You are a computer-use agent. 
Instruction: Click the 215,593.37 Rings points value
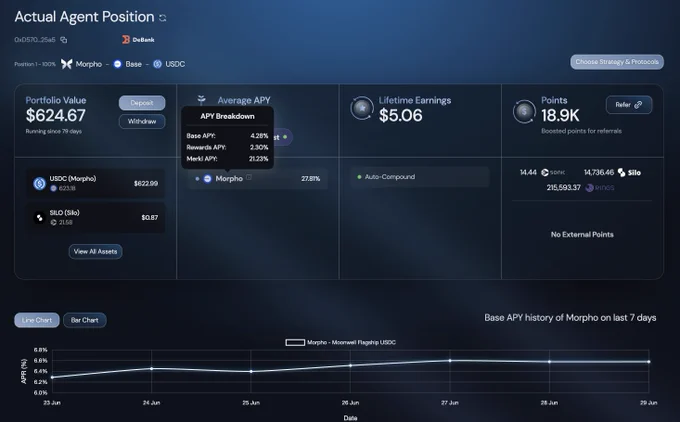[563, 188]
